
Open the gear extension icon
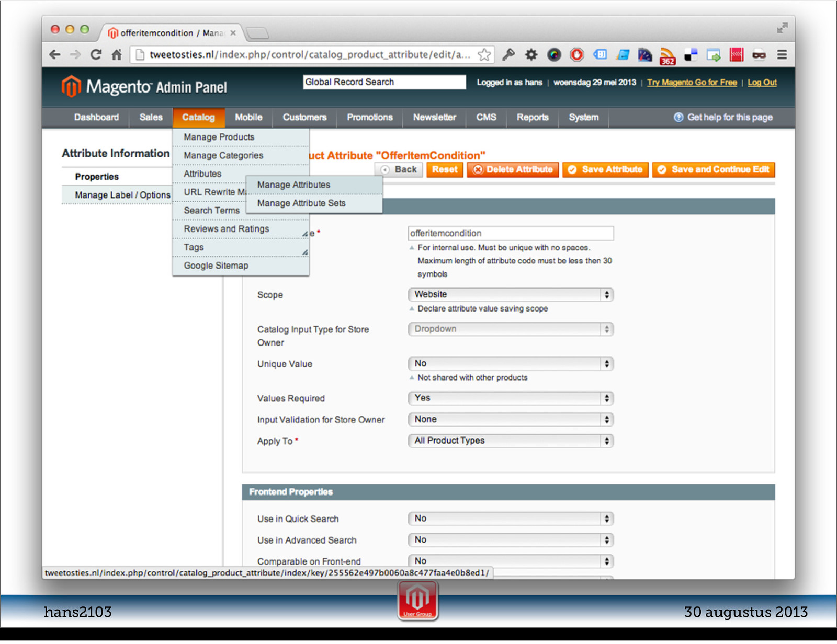pyautogui.click(x=531, y=54)
